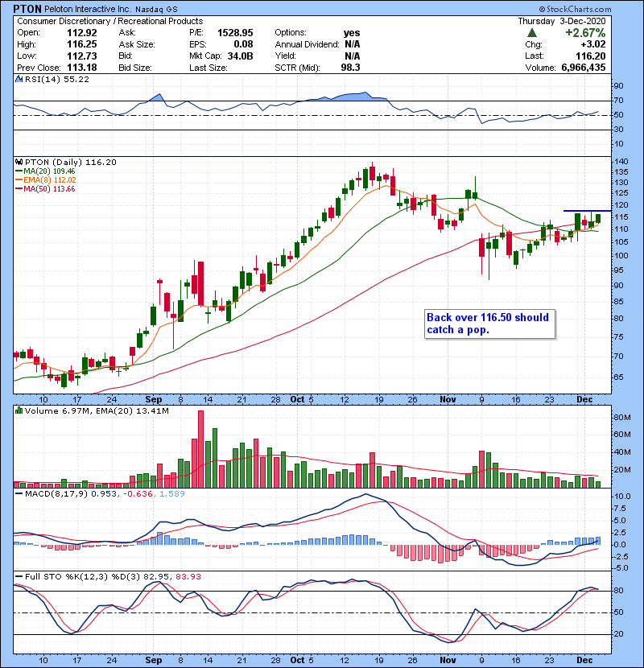644x668 pixels.
Task: Click the EPS value 0.08
Action: [x=243, y=44]
